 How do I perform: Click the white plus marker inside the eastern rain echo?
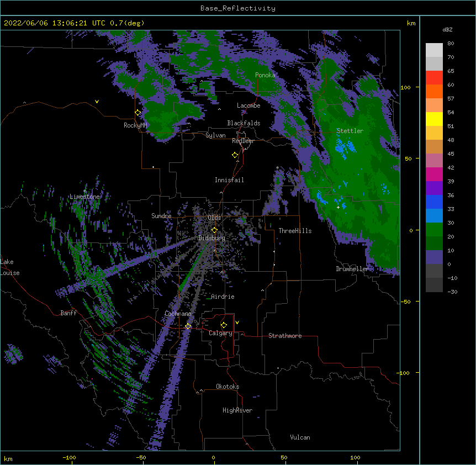tap(338, 207)
